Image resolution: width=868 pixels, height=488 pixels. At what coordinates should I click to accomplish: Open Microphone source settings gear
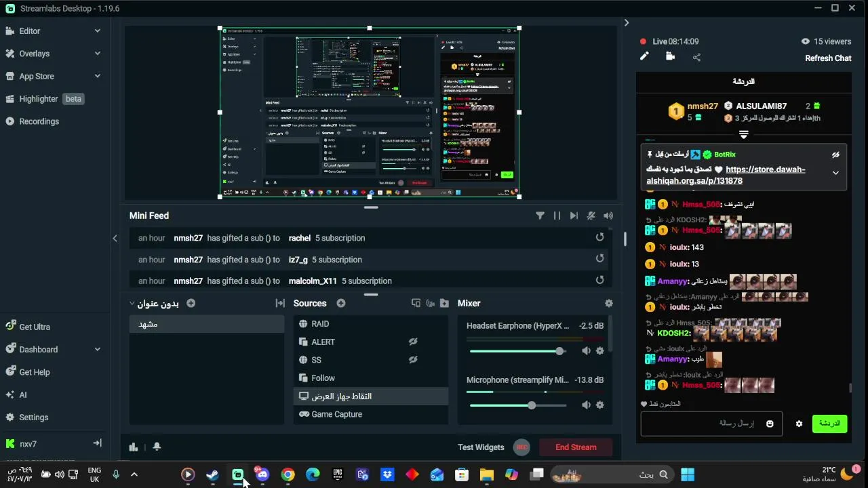click(599, 405)
